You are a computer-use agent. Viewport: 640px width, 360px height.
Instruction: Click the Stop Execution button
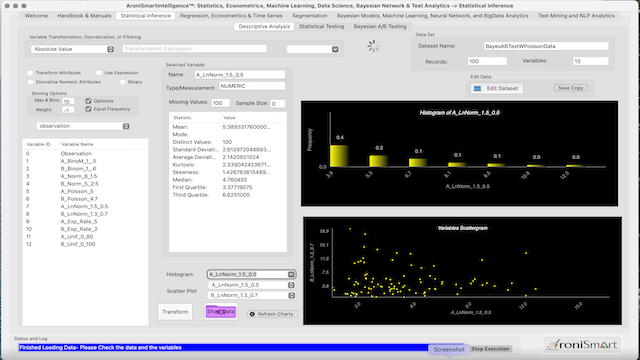tap(490, 349)
